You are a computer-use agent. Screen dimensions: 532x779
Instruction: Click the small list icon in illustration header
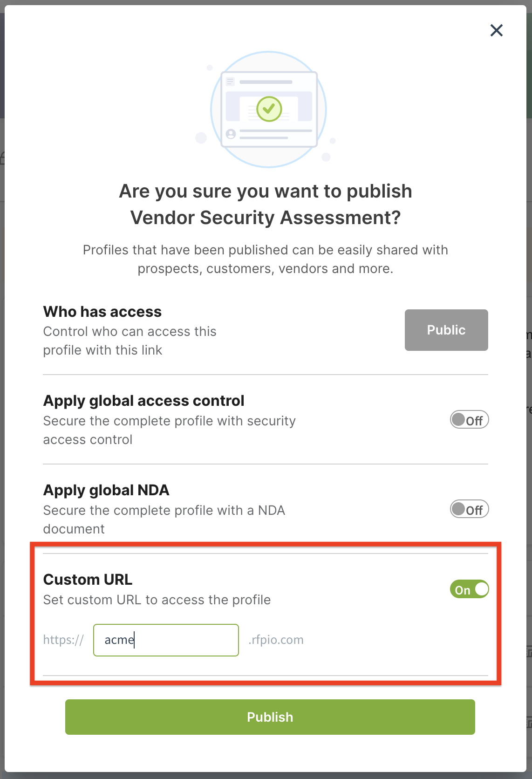point(230,82)
